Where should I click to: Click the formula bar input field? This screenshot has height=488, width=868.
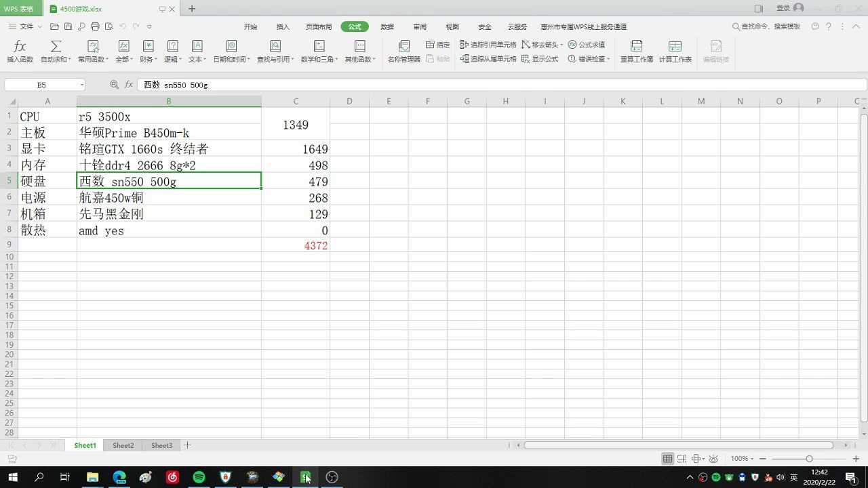[502, 85]
